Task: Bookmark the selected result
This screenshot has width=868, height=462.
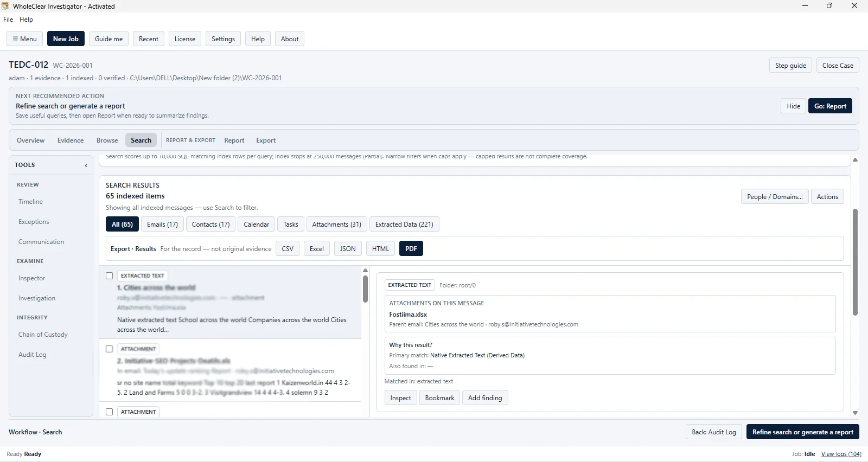Action: pos(439,398)
